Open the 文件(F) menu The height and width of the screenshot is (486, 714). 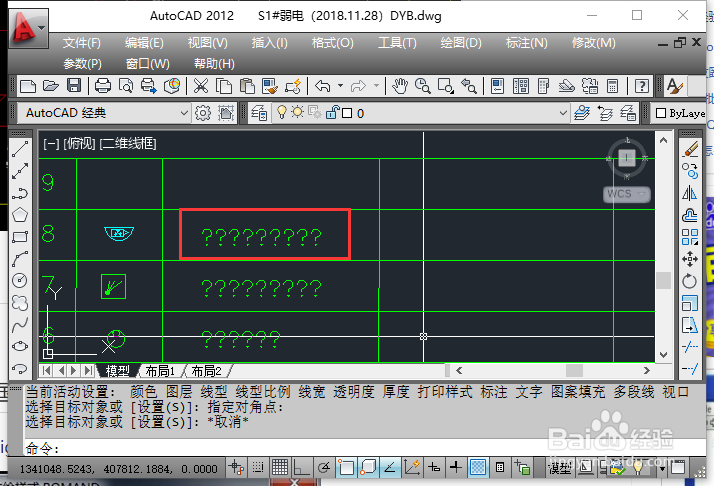pyautogui.click(x=82, y=43)
